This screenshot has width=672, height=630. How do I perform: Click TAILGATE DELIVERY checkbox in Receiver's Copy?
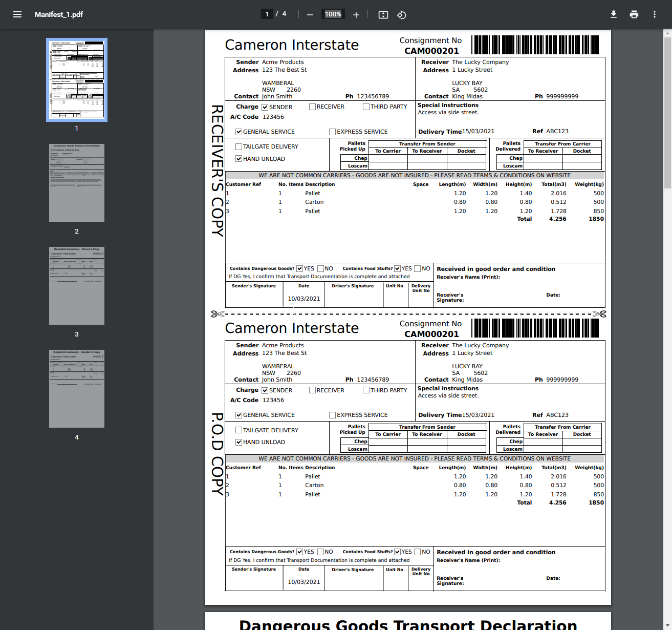point(239,146)
